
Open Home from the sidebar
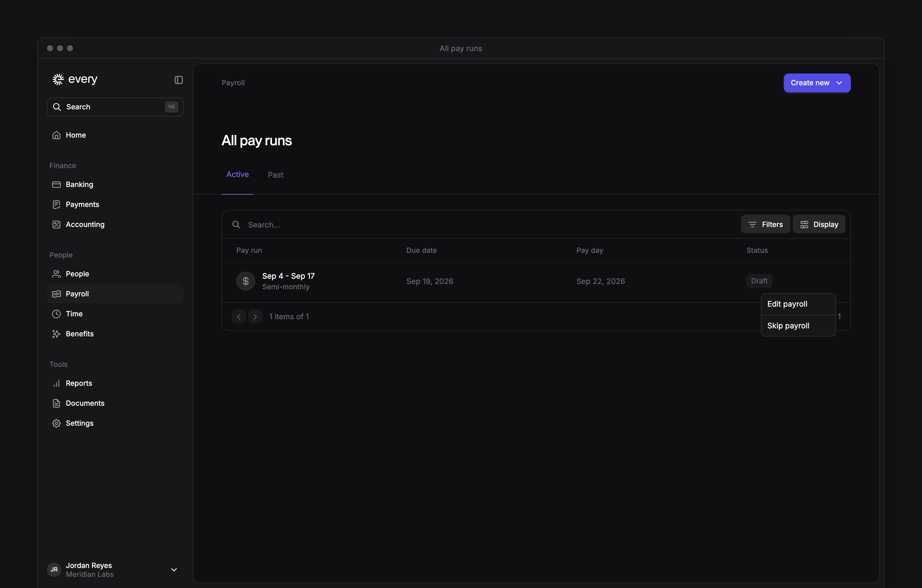point(115,135)
